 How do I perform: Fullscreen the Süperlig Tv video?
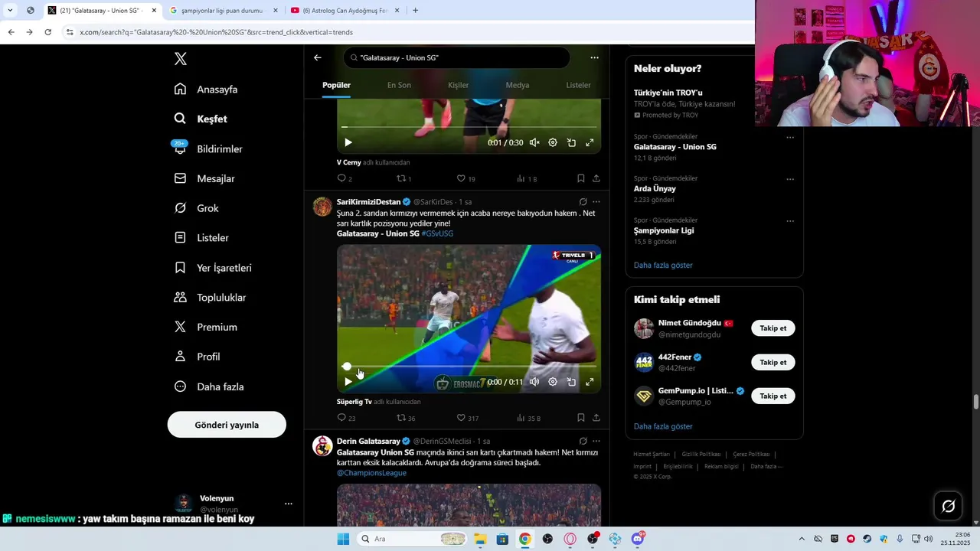pos(590,381)
